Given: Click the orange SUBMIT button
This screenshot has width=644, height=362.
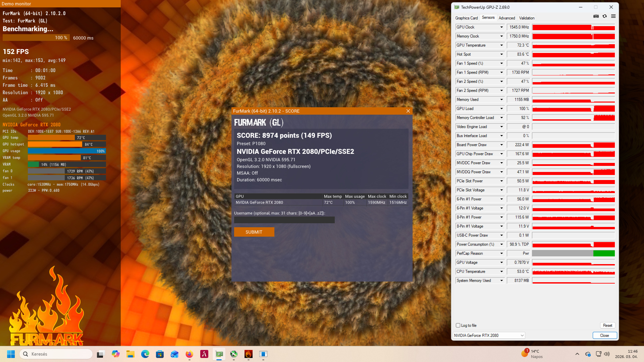Looking at the screenshot, I should [254, 232].
